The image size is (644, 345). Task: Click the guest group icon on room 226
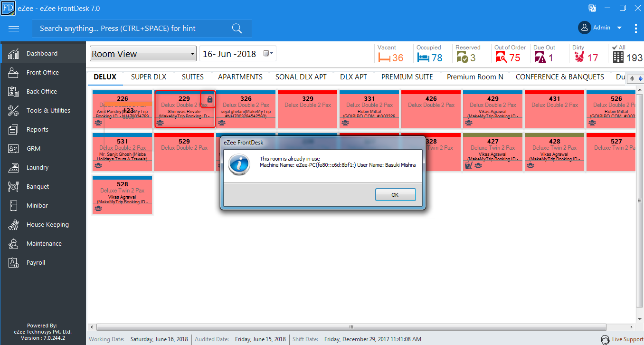coord(98,123)
